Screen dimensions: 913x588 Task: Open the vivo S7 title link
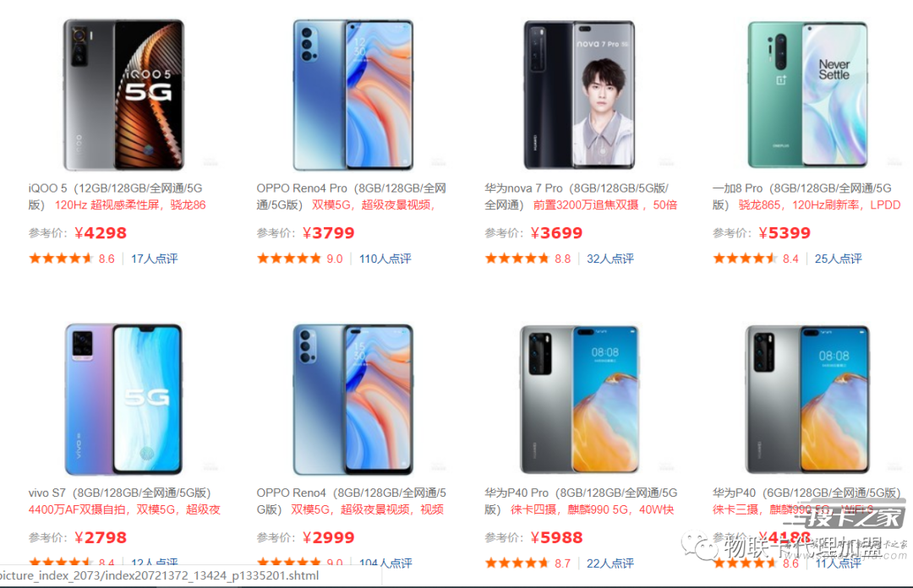(x=124, y=501)
